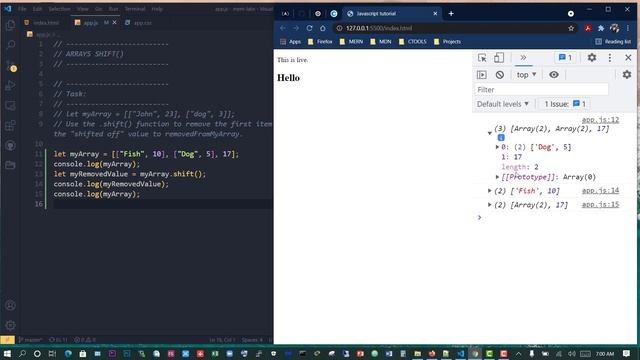The height and width of the screenshot is (360, 640).
Task: Open the MDN bookmarks folder
Action: (x=381, y=42)
